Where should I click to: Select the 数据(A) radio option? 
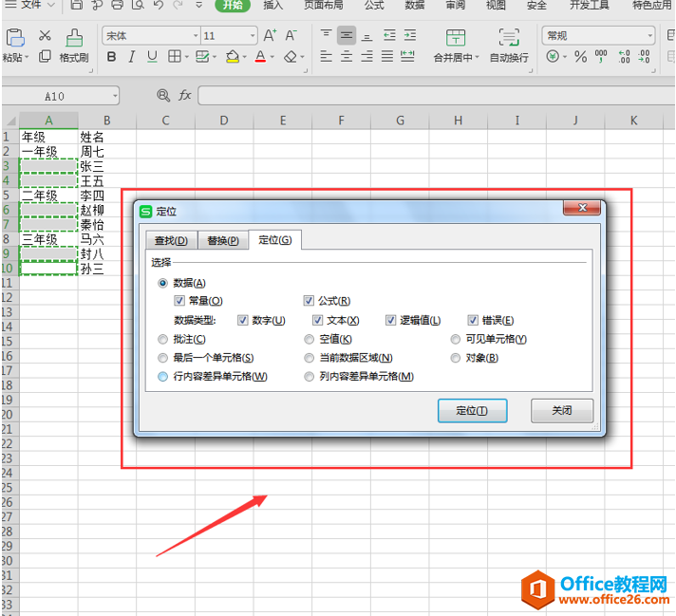coord(162,283)
